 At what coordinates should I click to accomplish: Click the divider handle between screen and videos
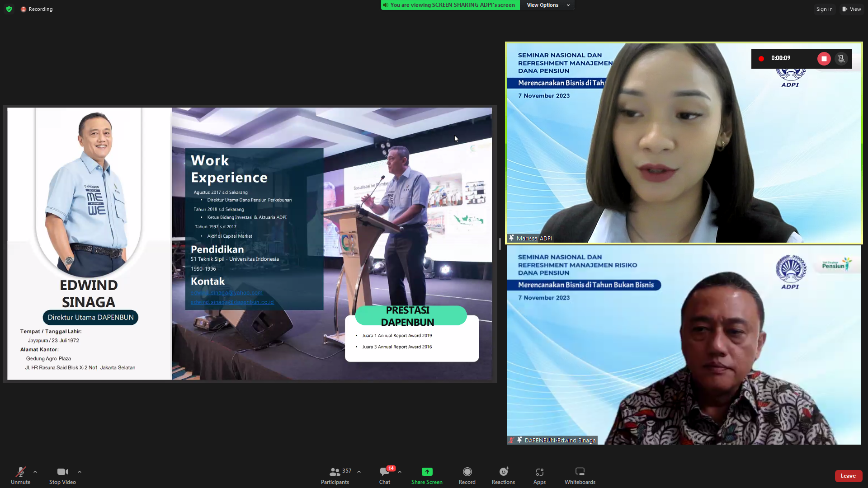click(500, 244)
